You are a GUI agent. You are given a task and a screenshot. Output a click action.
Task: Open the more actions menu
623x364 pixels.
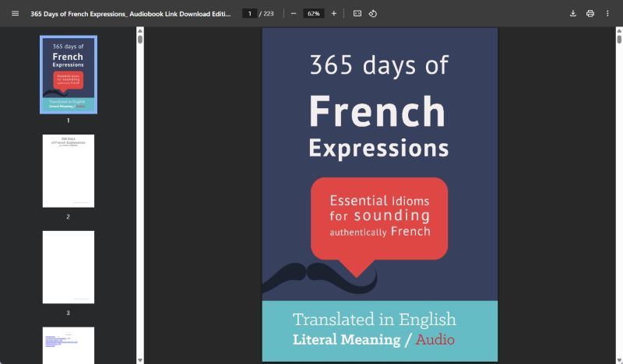tap(607, 13)
